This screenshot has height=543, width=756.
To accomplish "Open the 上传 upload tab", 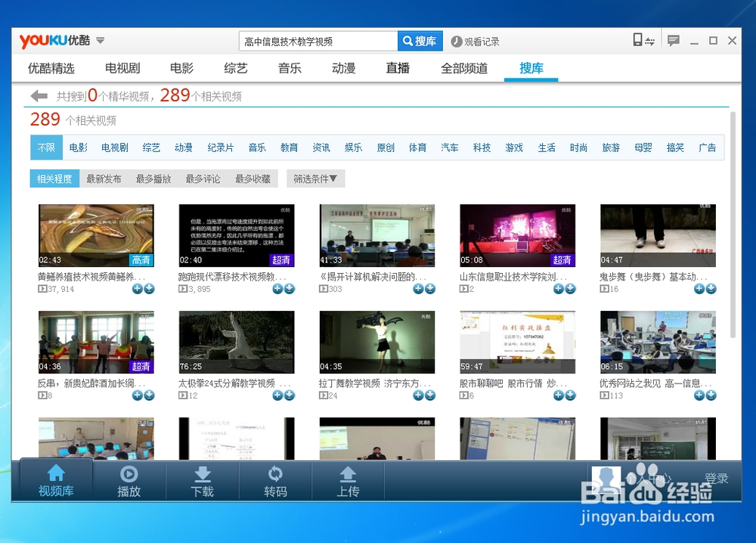I will coord(348,480).
